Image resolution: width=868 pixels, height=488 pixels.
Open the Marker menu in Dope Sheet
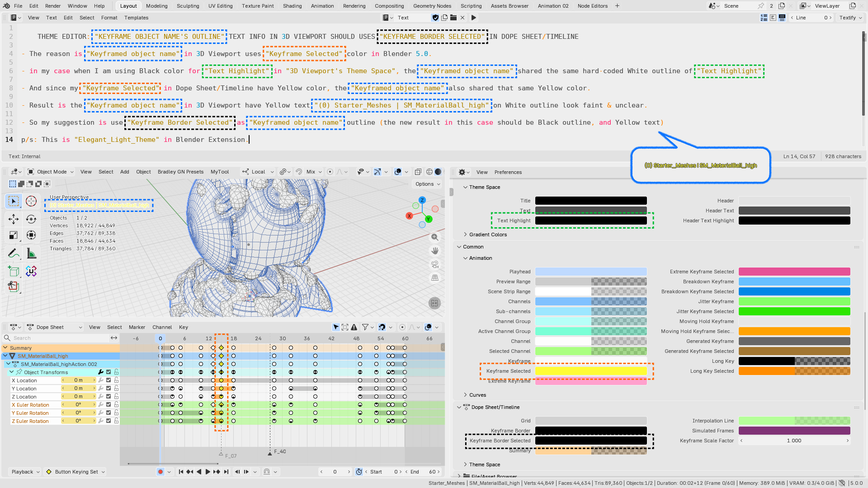coord(137,327)
